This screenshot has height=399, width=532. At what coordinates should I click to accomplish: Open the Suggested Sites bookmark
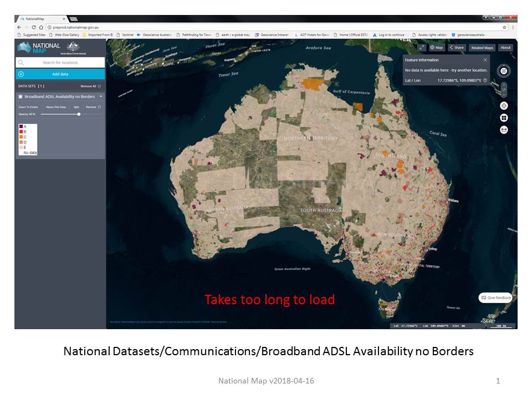click(x=32, y=34)
